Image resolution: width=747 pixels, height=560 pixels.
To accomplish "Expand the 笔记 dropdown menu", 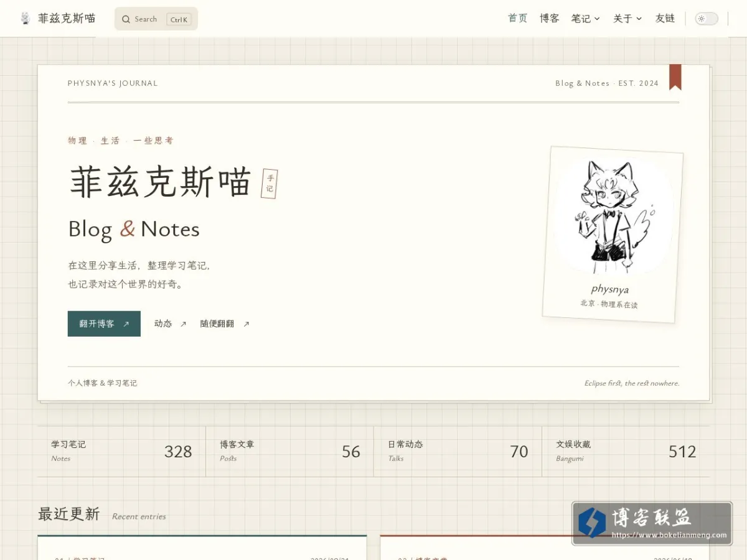I will pyautogui.click(x=585, y=19).
